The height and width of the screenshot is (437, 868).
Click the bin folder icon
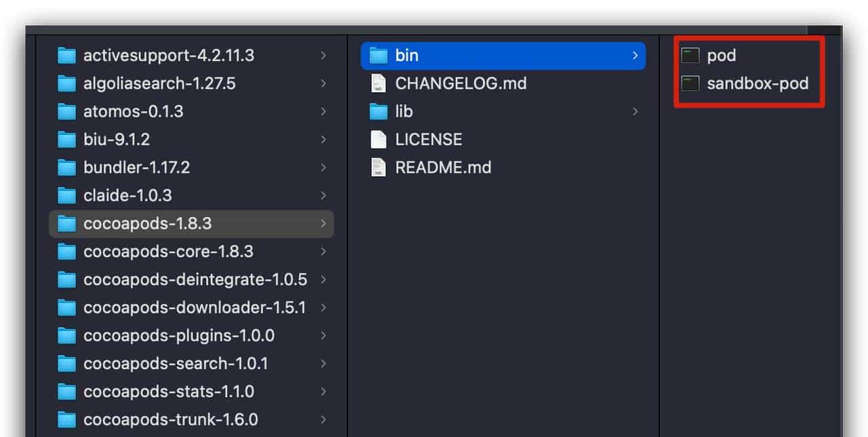click(378, 55)
